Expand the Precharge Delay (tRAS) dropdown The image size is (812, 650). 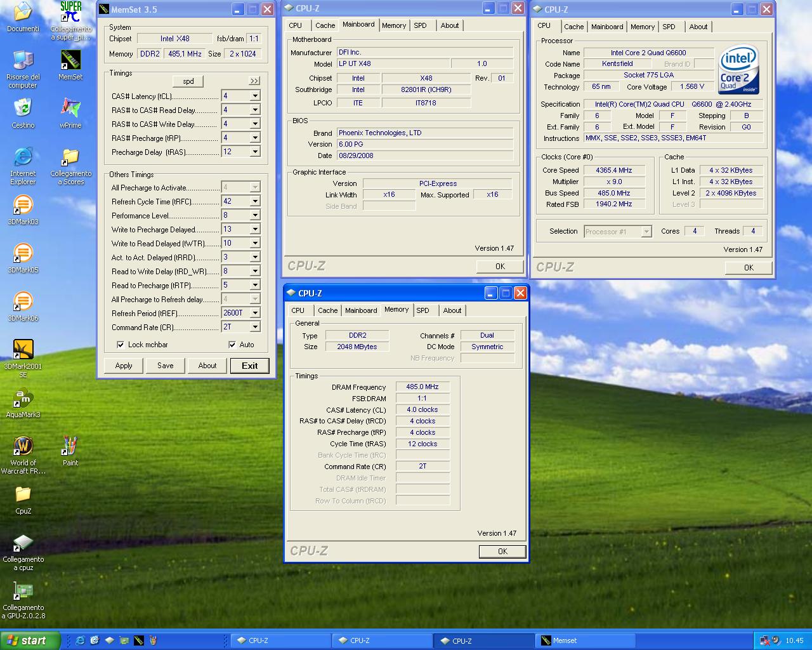pyautogui.click(x=255, y=152)
